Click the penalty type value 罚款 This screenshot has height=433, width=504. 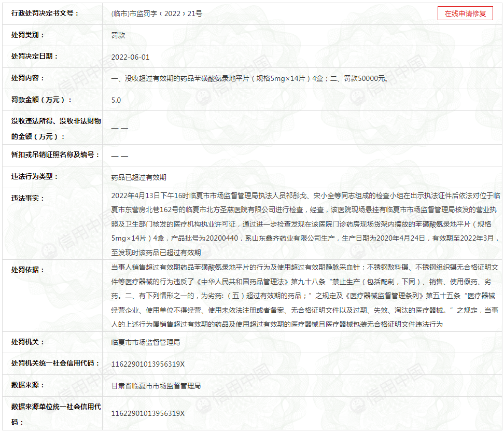118,36
